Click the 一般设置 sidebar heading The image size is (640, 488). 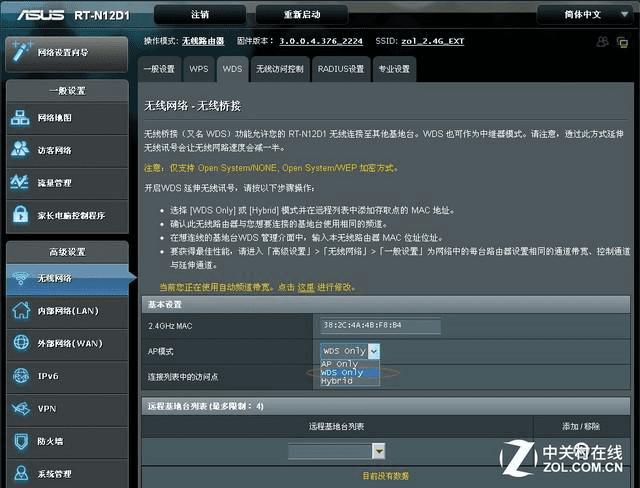pos(67,91)
